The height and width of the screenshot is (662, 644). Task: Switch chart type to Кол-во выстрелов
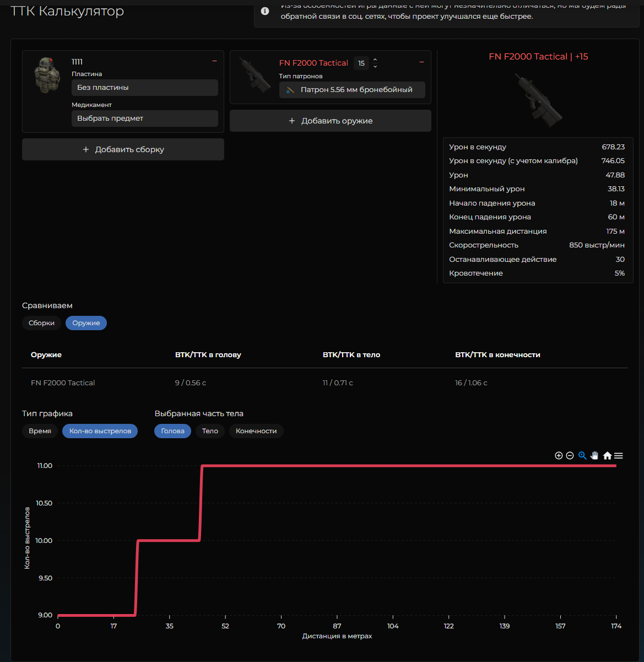(x=100, y=431)
